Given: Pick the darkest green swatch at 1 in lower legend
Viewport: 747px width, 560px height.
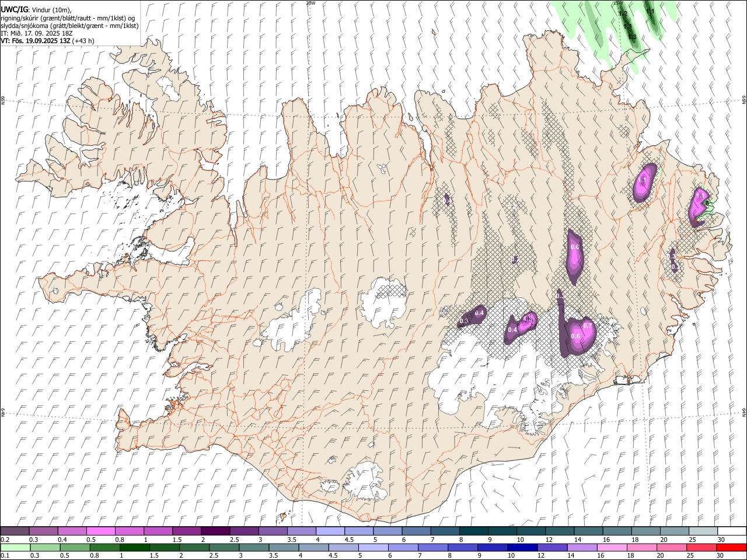Looking at the screenshot, I should 134,548.
